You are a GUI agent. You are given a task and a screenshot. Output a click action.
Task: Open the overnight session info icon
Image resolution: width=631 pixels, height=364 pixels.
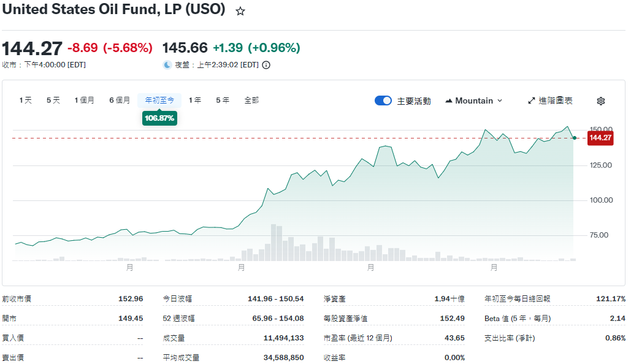[x=266, y=65]
